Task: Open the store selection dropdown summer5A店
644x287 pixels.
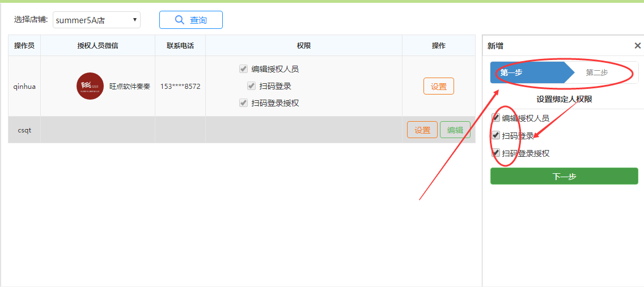Action: [96, 20]
